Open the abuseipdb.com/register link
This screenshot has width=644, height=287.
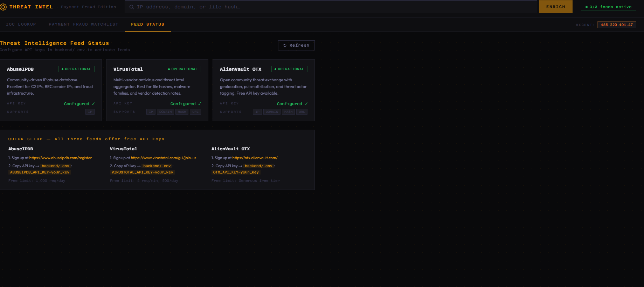(x=61, y=158)
